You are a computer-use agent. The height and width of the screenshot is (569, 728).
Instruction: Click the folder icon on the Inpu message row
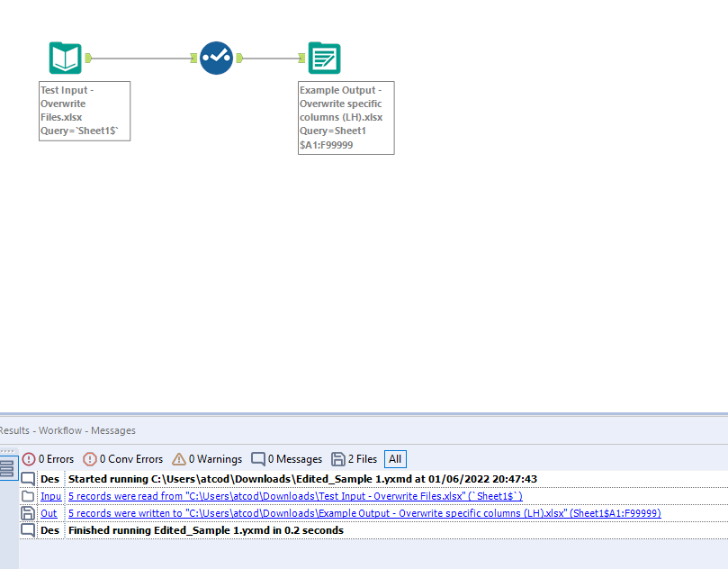point(27,496)
